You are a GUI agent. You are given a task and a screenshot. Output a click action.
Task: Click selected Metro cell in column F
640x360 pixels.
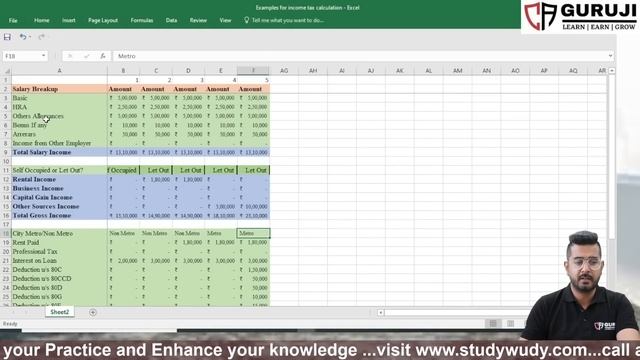click(x=253, y=233)
